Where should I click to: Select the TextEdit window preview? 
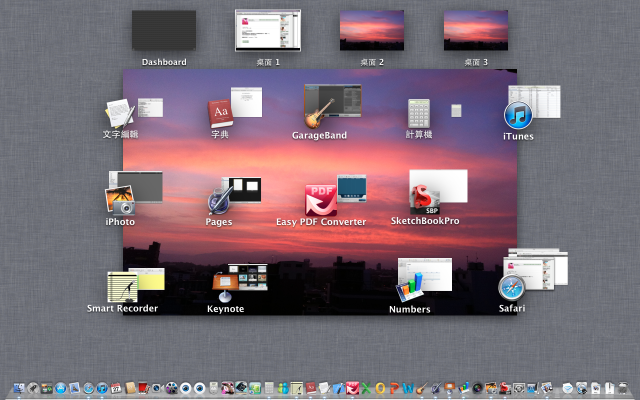tap(150, 107)
